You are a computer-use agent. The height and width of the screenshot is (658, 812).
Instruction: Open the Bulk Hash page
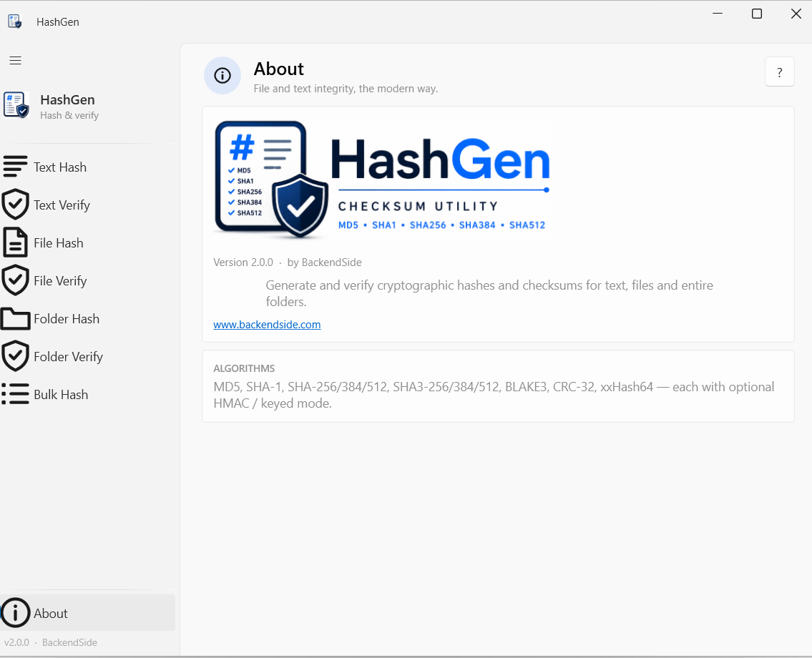87,394
